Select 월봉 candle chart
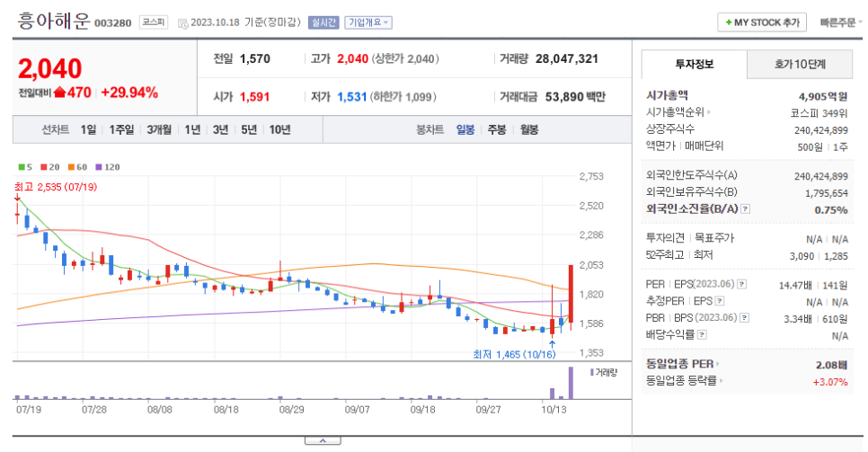The image size is (868, 452). (529, 129)
